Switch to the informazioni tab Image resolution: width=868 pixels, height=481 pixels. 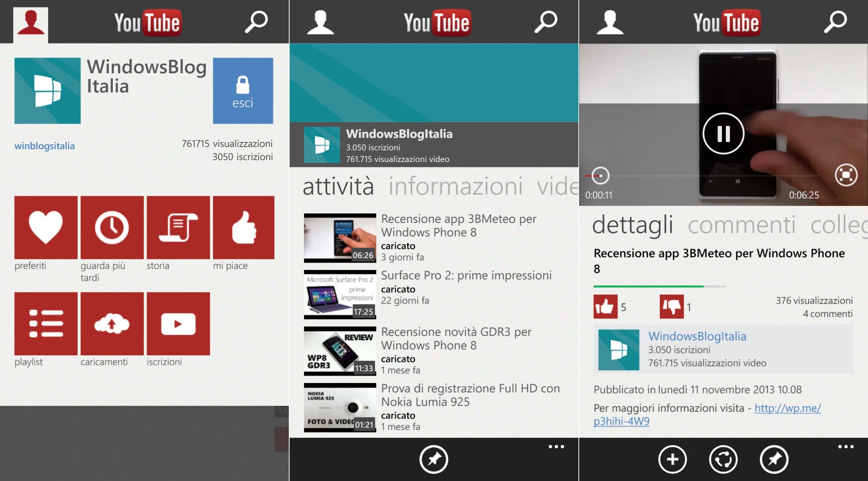(x=455, y=186)
